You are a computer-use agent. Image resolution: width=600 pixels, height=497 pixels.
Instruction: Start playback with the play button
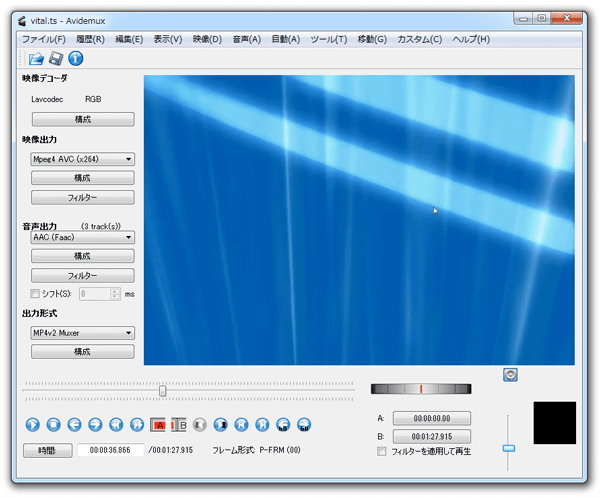pos(33,425)
